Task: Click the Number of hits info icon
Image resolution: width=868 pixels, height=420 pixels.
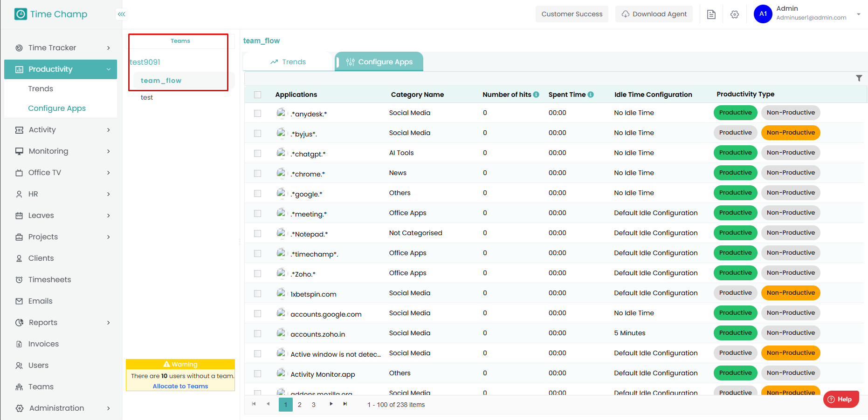Action: 536,95
